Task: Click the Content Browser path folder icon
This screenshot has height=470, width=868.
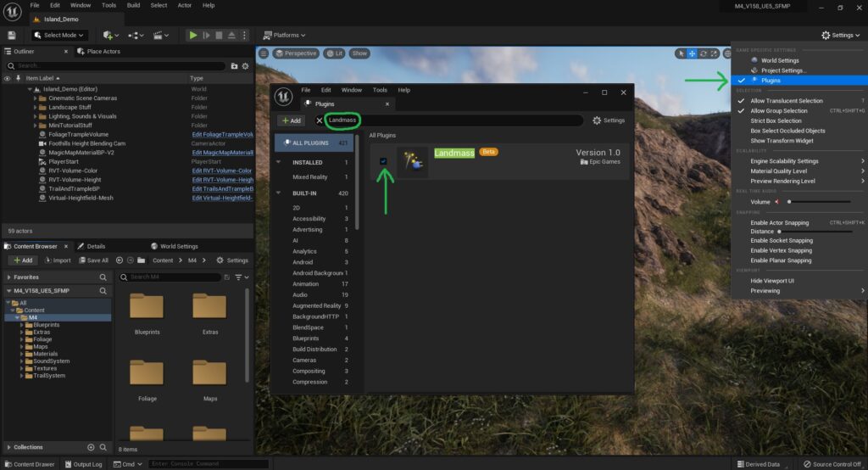Action: (142, 260)
